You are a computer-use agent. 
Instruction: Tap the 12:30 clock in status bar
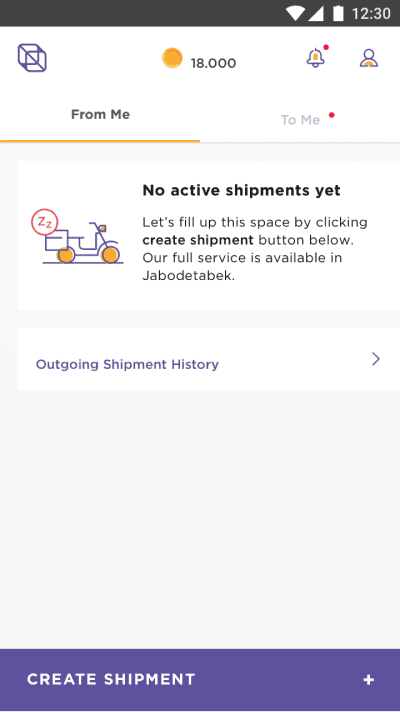coord(371,14)
